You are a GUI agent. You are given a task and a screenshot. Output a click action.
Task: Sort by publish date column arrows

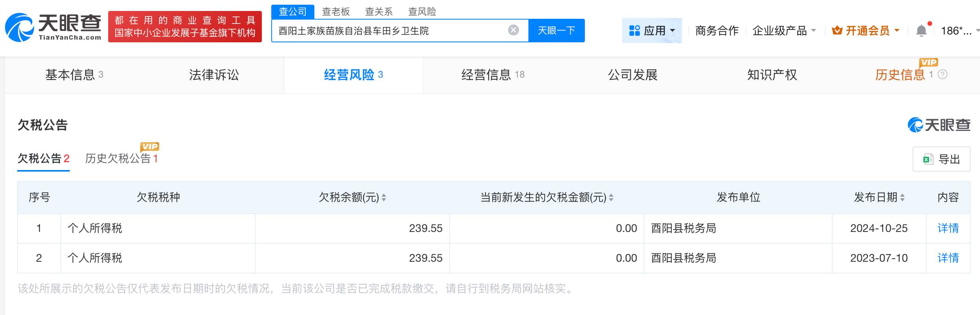click(x=902, y=197)
